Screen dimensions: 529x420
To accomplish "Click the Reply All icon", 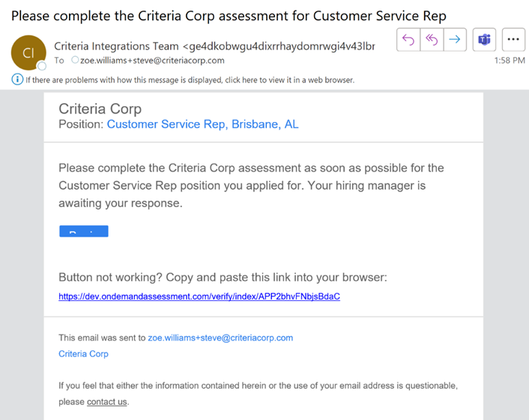I will click(432, 40).
